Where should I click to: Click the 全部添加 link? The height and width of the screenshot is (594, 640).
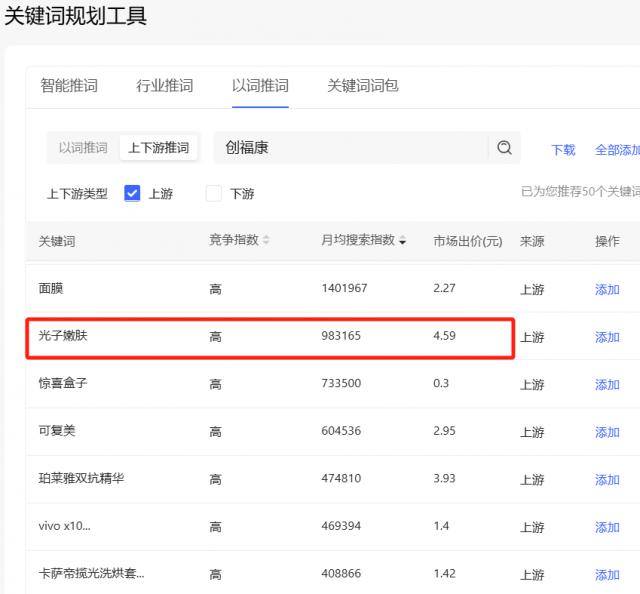pos(617,150)
